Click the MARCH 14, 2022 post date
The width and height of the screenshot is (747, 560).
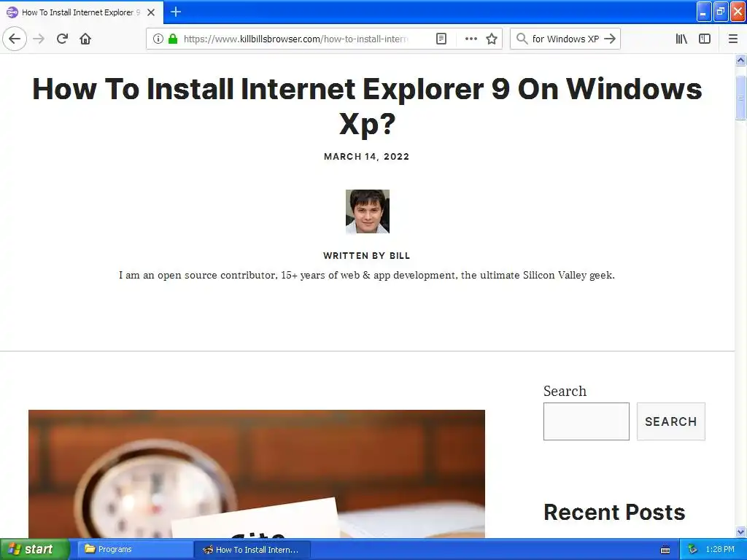point(366,157)
